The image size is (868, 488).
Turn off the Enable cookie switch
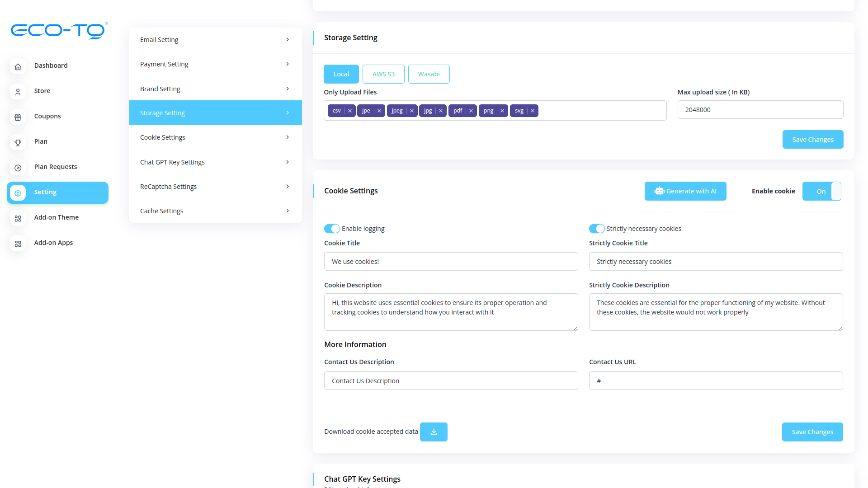[x=821, y=191]
